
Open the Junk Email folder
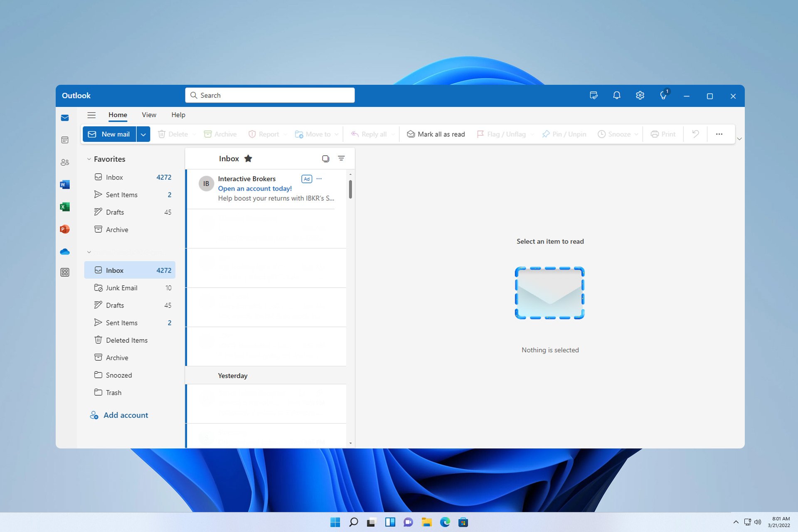pyautogui.click(x=130, y=288)
